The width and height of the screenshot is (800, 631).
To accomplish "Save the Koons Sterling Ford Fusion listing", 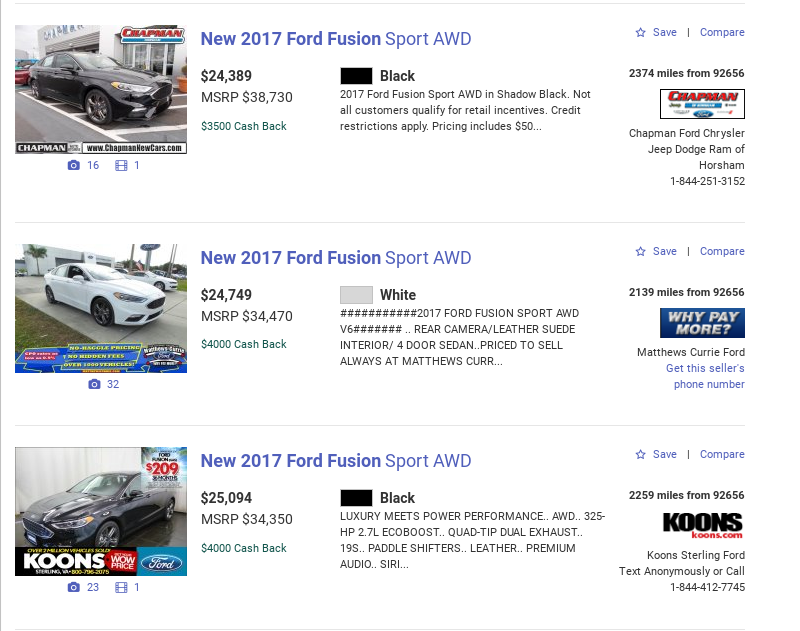I will click(665, 455).
